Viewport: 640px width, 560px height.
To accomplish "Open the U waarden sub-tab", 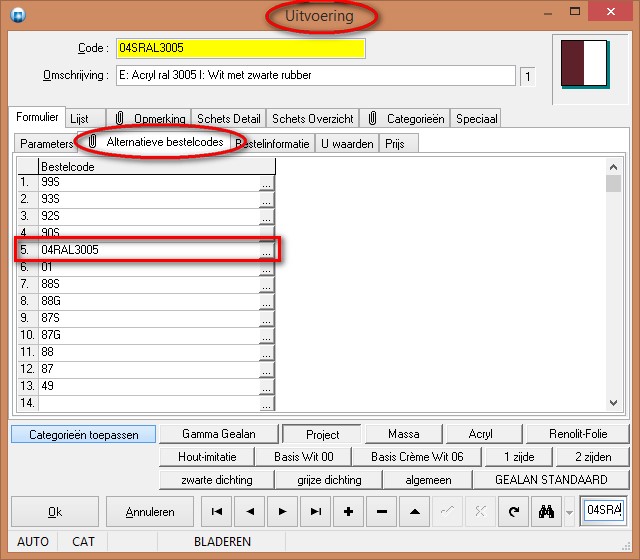I will pyautogui.click(x=347, y=144).
